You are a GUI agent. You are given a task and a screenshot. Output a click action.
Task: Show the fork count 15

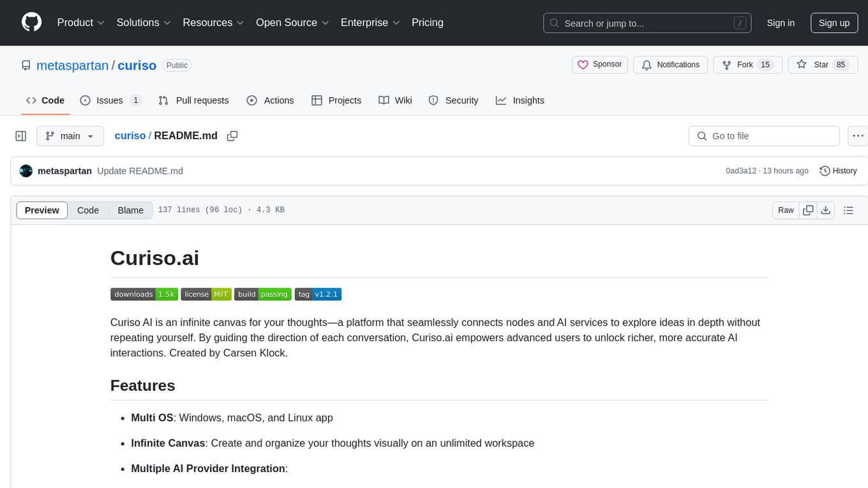pos(765,65)
